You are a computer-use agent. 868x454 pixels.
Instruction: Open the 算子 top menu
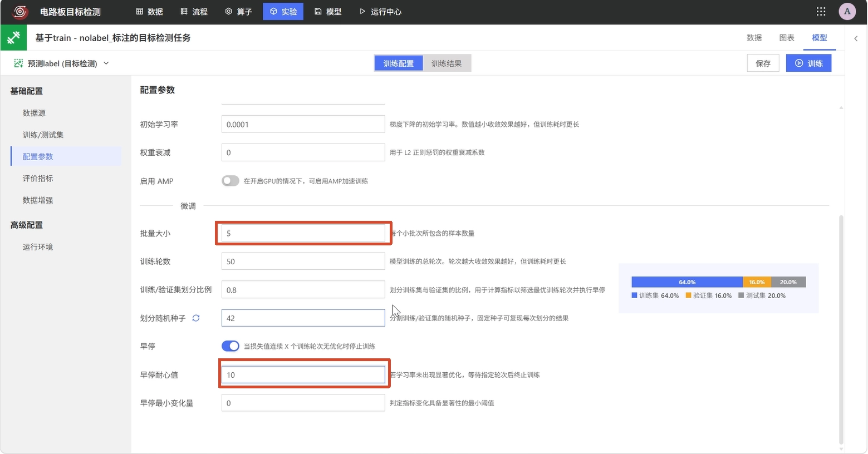[238, 11]
